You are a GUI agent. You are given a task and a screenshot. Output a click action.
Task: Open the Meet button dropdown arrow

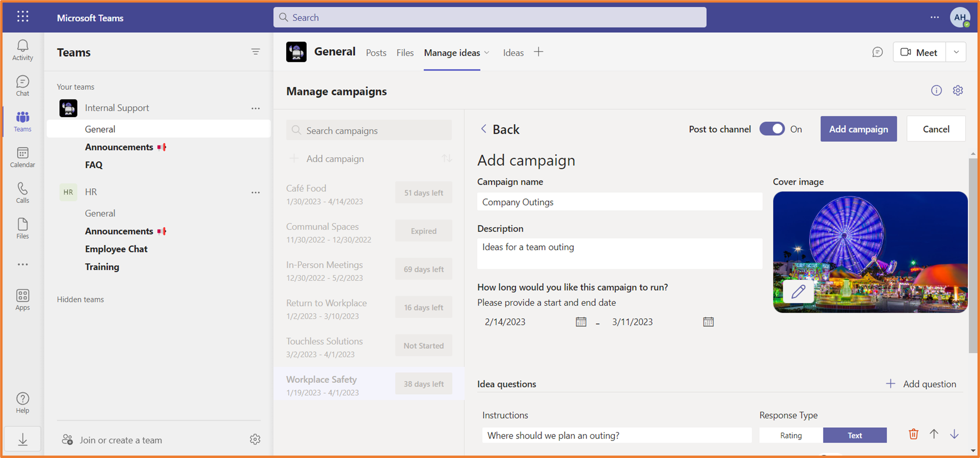tap(956, 52)
